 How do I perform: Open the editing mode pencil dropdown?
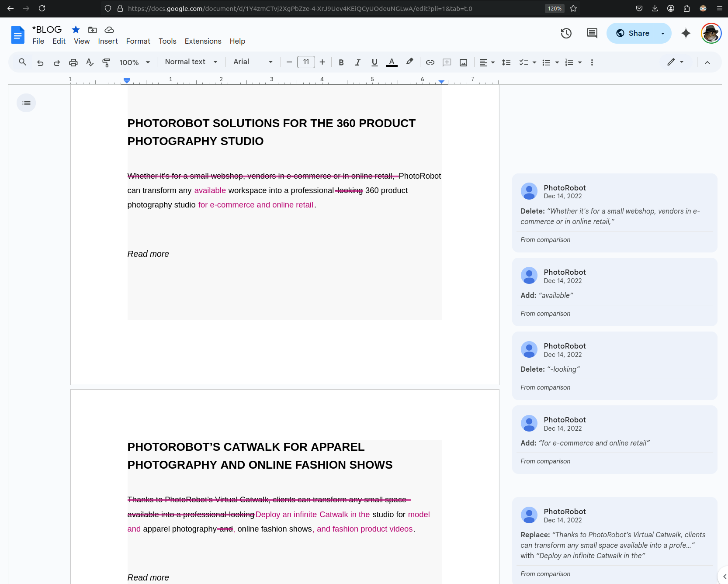tap(675, 62)
